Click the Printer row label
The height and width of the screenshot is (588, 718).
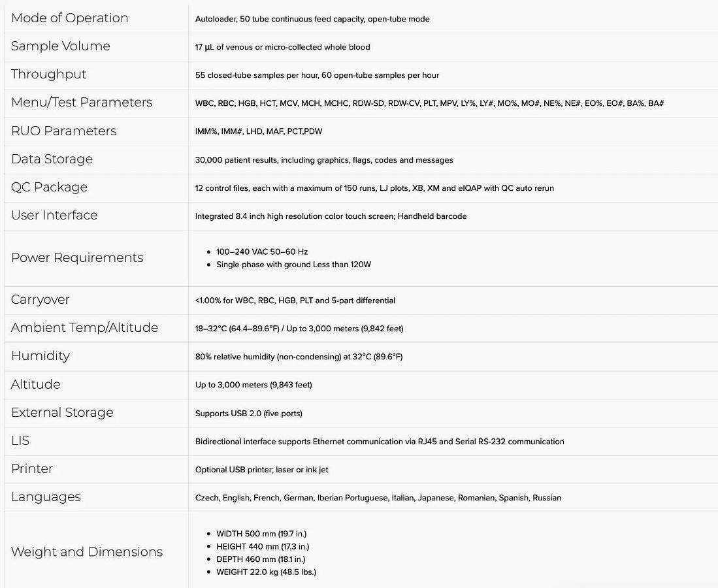coord(32,469)
